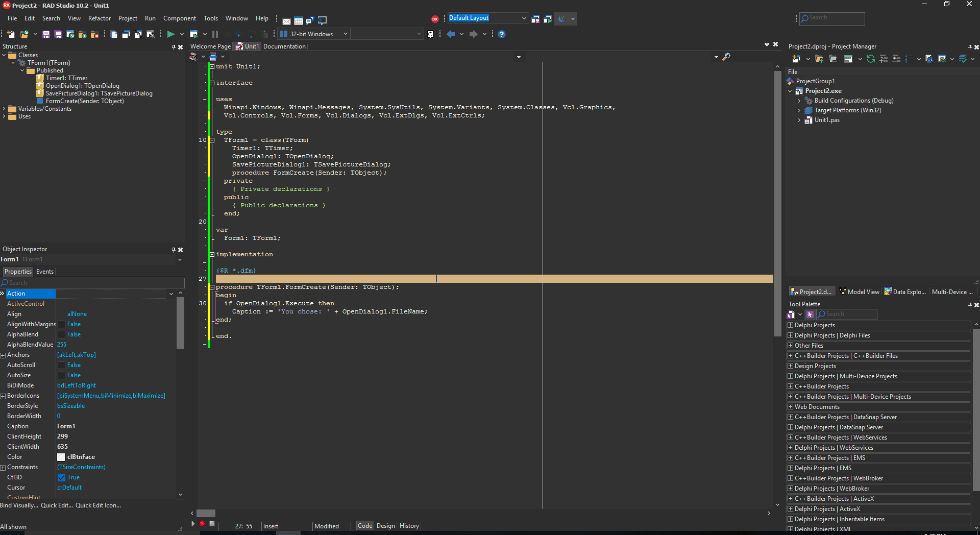980x535 pixels.
Task: Uncheck the Ctl3D property checkbox
Action: coord(62,477)
